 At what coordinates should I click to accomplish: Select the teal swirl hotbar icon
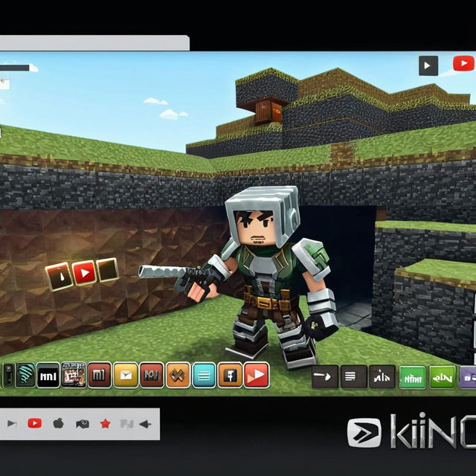pyautogui.click(x=25, y=375)
